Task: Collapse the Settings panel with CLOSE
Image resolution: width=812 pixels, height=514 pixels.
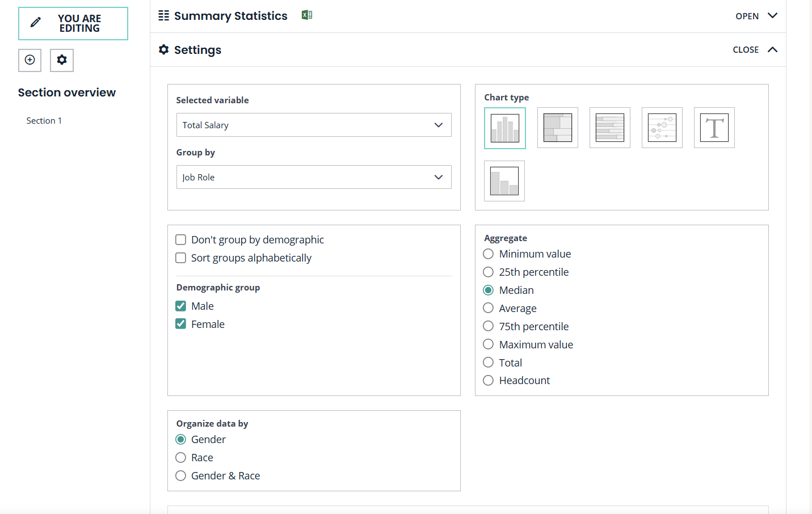Action: click(x=755, y=50)
